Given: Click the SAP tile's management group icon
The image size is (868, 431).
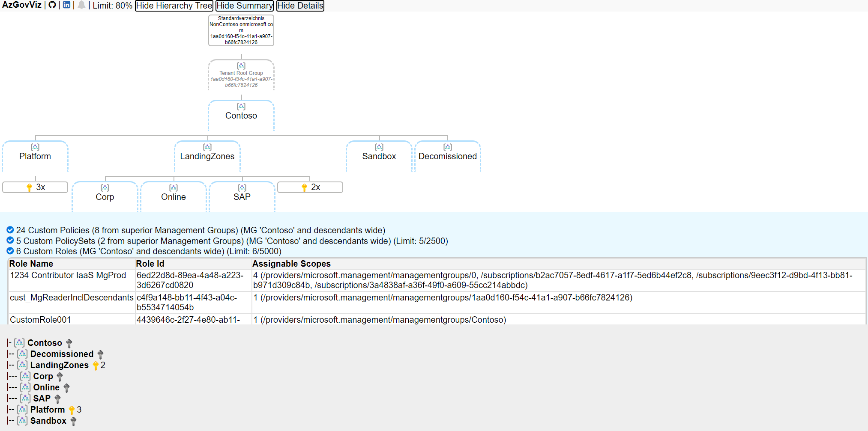Looking at the screenshot, I should point(242,188).
